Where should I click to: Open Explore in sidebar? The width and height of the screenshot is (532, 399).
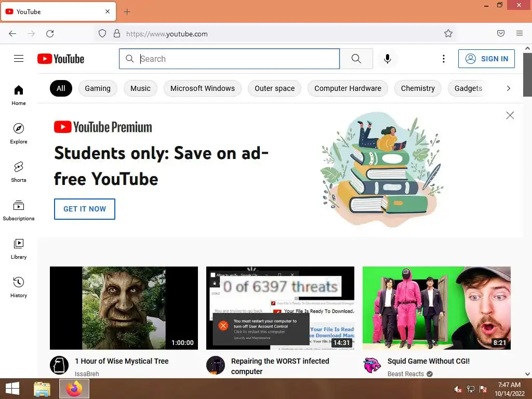click(x=19, y=134)
